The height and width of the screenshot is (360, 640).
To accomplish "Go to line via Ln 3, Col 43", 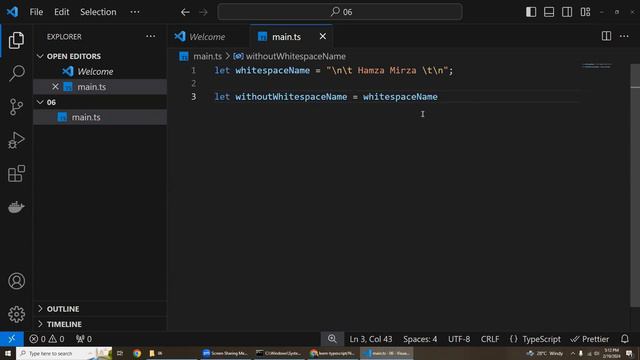I will (371, 339).
